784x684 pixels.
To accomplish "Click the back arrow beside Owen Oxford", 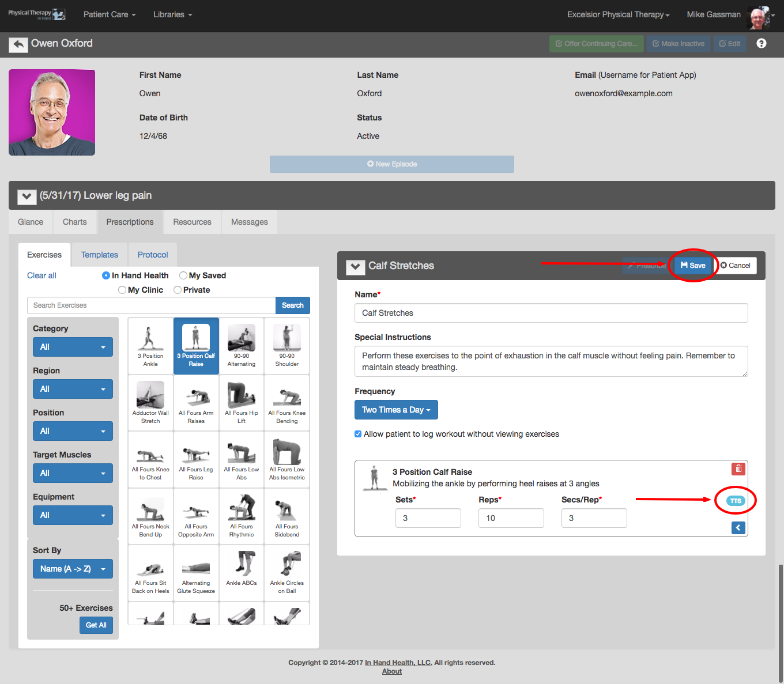I will [18, 44].
